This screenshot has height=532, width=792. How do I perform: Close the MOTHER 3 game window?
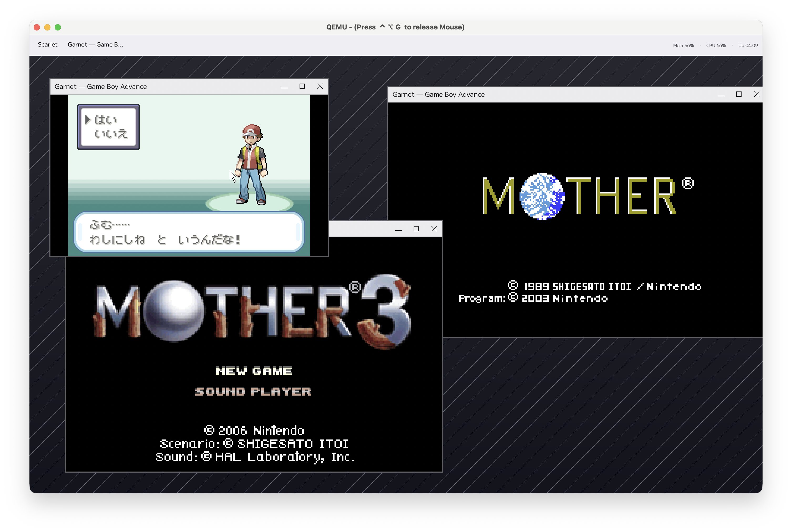tap(434, 229)
